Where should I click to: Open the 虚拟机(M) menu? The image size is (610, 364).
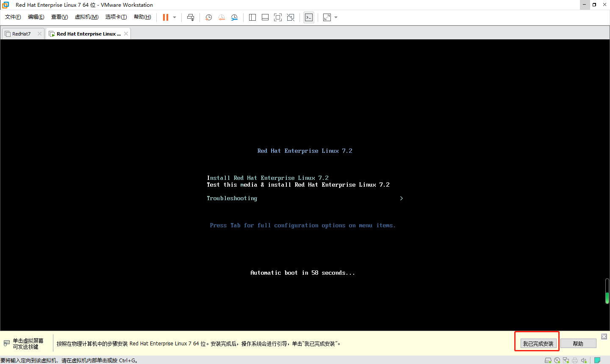click(x=86, y=17)
